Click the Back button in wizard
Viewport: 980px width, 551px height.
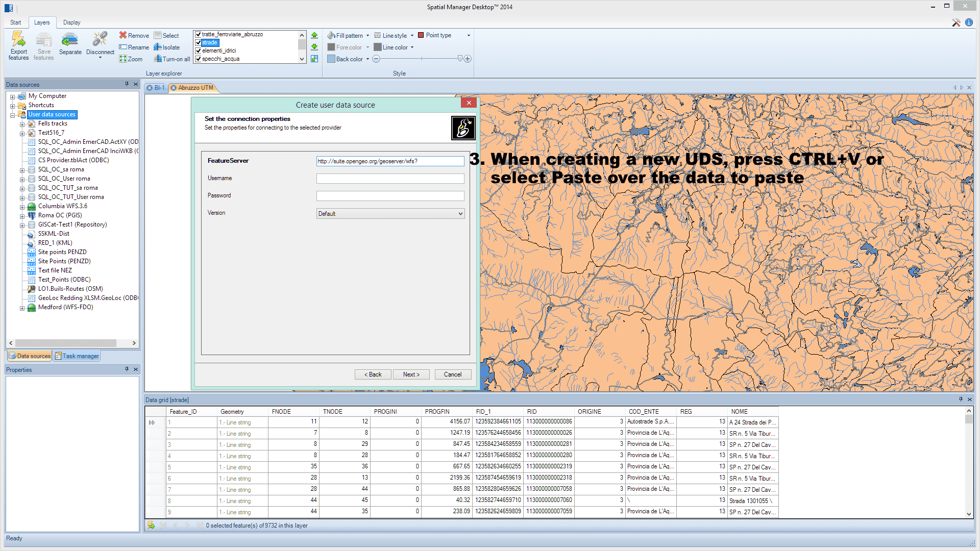click(373, 374)
